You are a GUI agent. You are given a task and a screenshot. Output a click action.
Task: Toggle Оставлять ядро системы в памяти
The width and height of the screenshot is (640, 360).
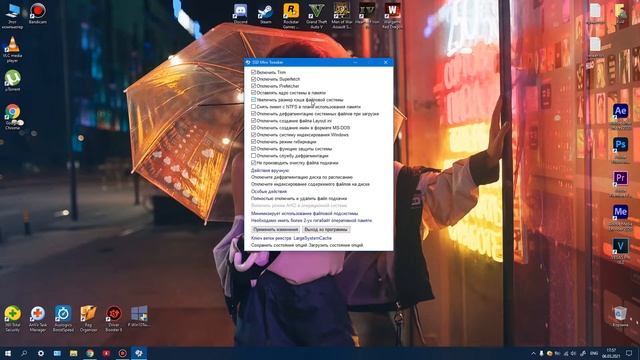click(x=253, y=93)
